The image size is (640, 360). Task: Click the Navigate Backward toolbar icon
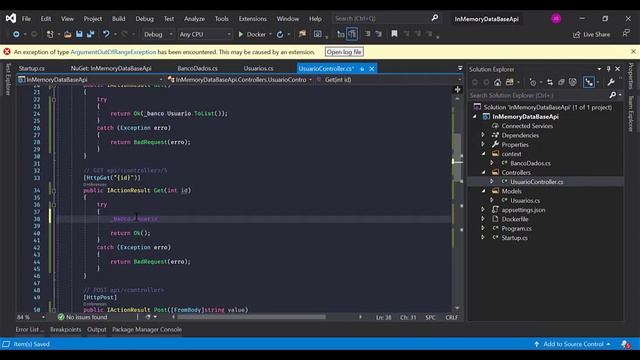click(x=16, y=34)
